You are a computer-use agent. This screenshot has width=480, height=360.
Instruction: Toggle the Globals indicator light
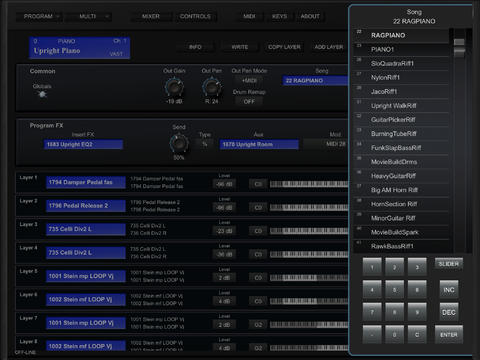click(42, 95)
